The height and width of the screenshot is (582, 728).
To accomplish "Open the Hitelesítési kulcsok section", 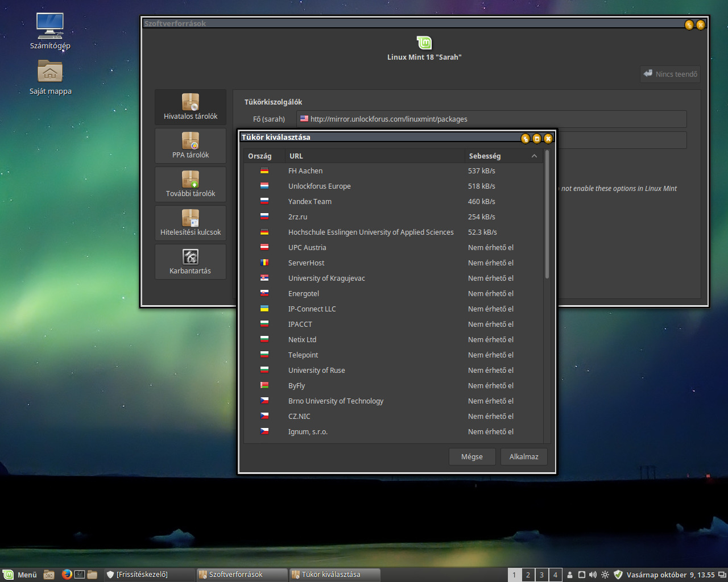I will [191, 223].
